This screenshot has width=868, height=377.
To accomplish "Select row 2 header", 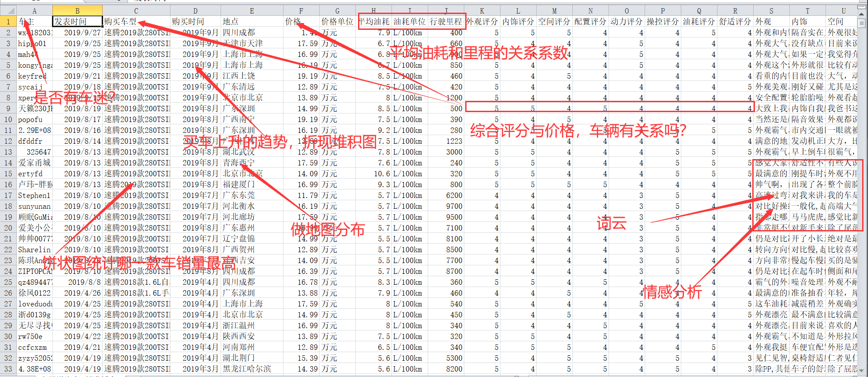I will click(x=8, y=33).
